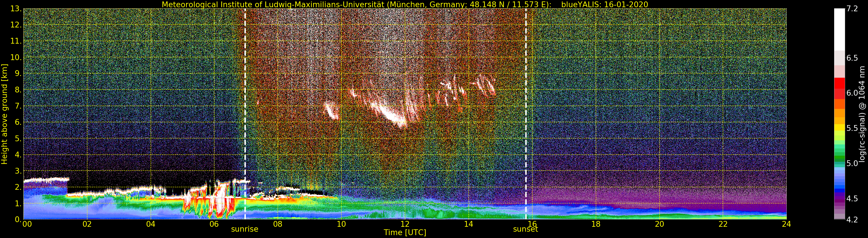Screen dimensions: 868x238
Task: Pick the white top segment of the colorbar
Action: (839, 30)
